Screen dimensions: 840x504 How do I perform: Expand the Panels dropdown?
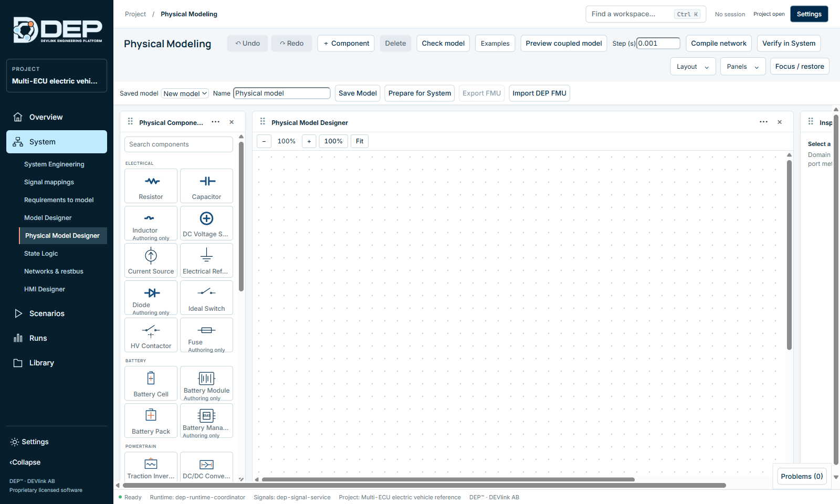pyautogui.click(x=743, y=67)
